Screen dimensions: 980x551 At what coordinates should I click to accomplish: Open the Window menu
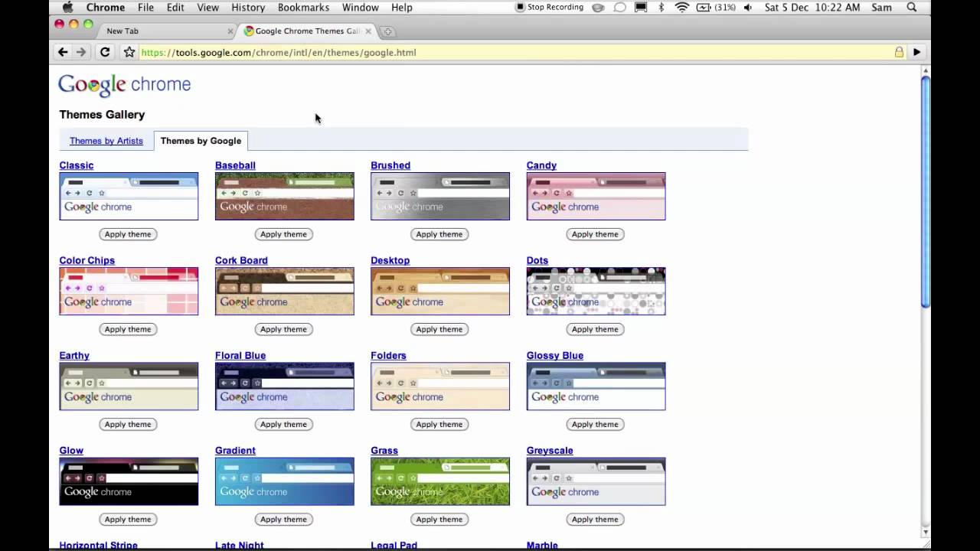[x=360, y=8]
